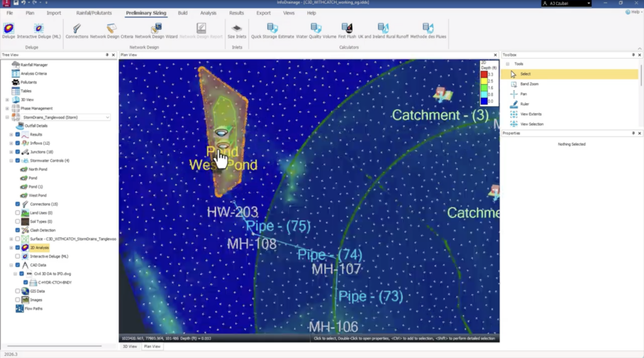This screenshot has width=644, height=358.
Task: Choose the Select tool in Toolbox
Action: coord(569,74)
